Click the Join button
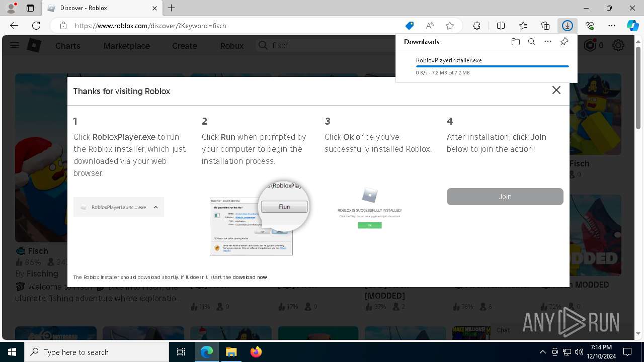Image resolution: width=644 pixels, height=362 pixels. [505, 197]
